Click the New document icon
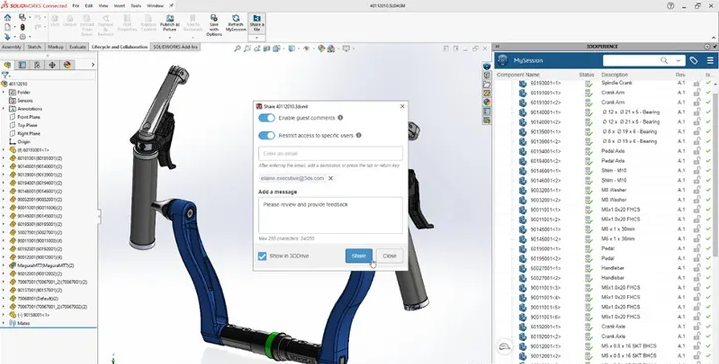The height and width of the screenshot is (364, 719). (8, 27)
